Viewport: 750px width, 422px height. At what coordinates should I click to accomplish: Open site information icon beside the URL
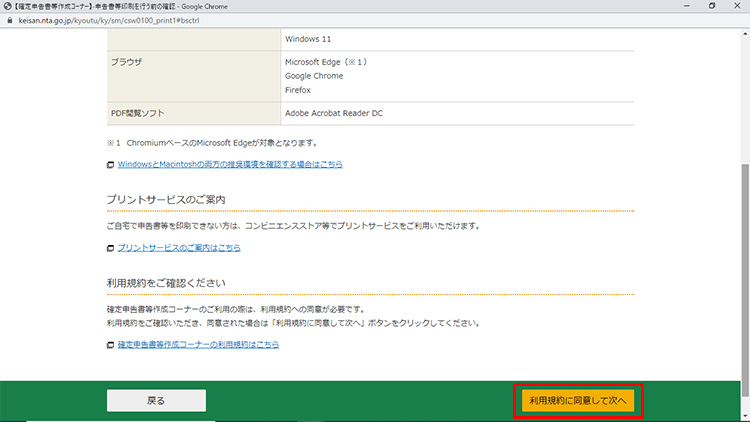tap(8, 19)
